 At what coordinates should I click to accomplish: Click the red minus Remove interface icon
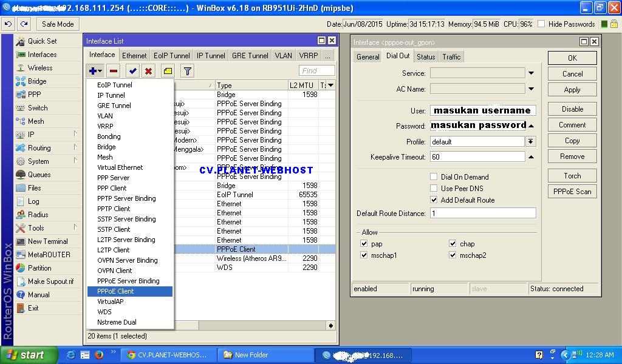click(x=114, y=71)
